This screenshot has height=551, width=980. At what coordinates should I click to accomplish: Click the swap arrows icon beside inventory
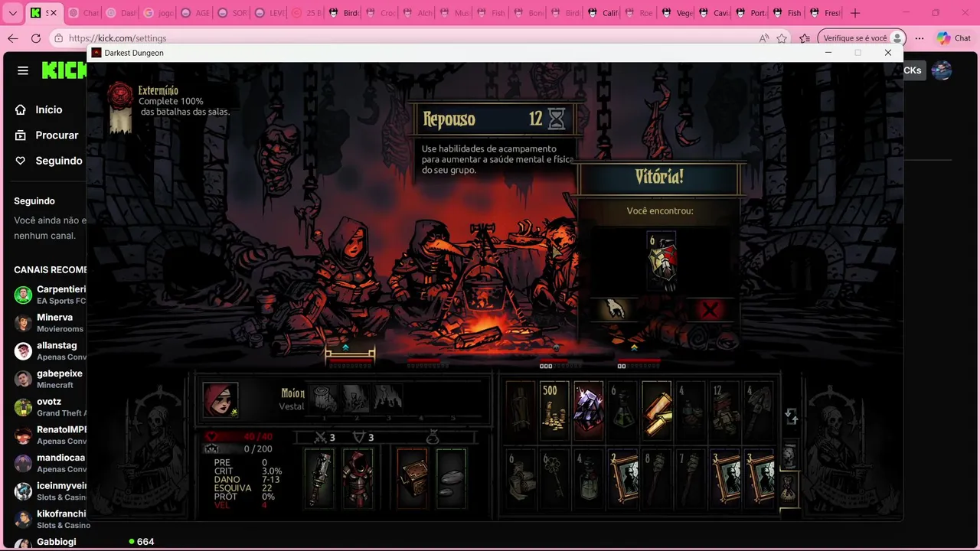[x=792, y=417]
